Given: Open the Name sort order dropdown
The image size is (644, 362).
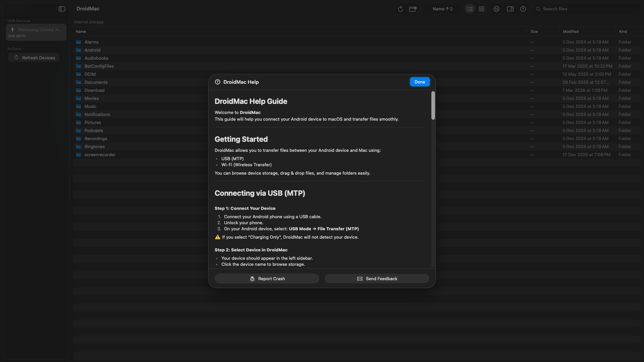Looking at the screenshot, I should tap(442, 9).
